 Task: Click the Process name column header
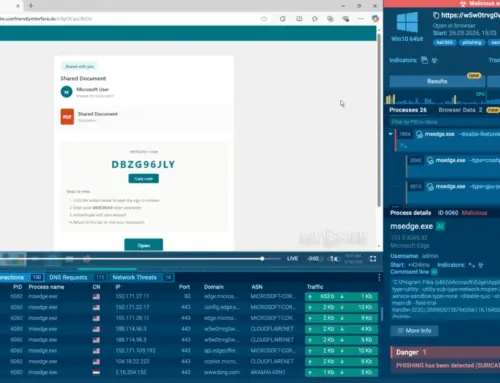click(46, 287)
